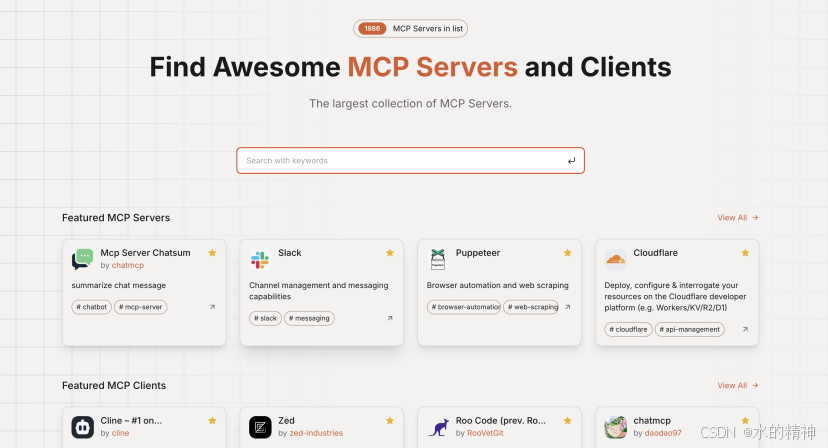This screenshot has width=828, height=448.
Task: Open the 'Cline – #1 on...' title
Action: tap(131, 421)
